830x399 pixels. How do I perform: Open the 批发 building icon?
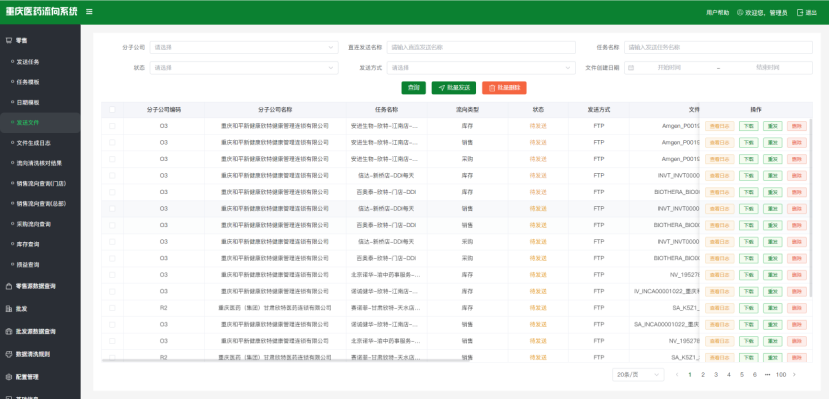(x=8, y=309)
